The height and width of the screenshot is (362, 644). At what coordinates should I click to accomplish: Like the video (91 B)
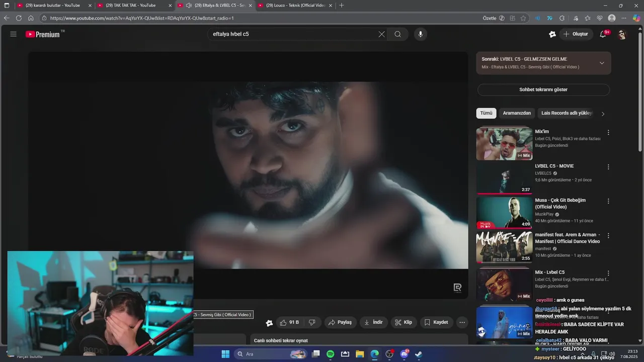click(289, 322)
